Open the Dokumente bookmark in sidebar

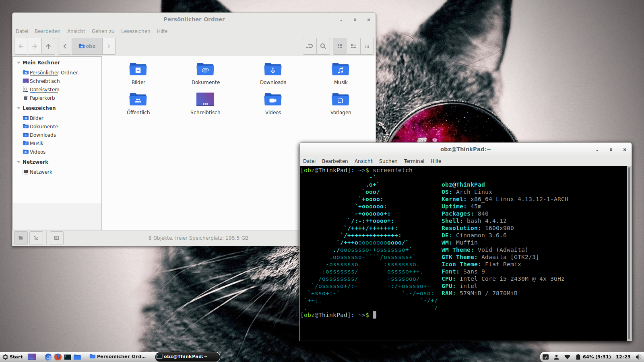tap(40, 127)
